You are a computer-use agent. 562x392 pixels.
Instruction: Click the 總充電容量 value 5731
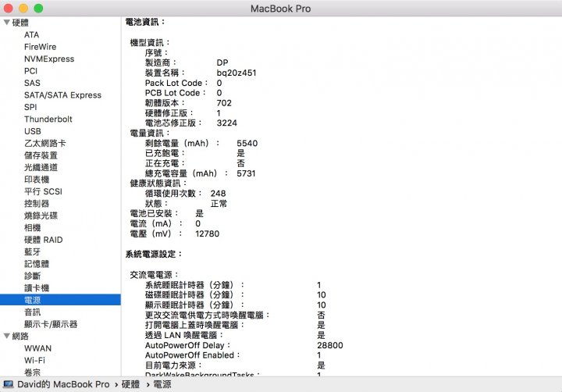click(x=246, y=173)
